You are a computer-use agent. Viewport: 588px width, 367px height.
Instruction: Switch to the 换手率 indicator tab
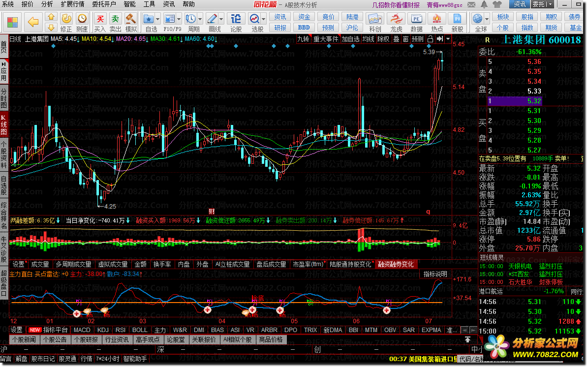[162, 264]
